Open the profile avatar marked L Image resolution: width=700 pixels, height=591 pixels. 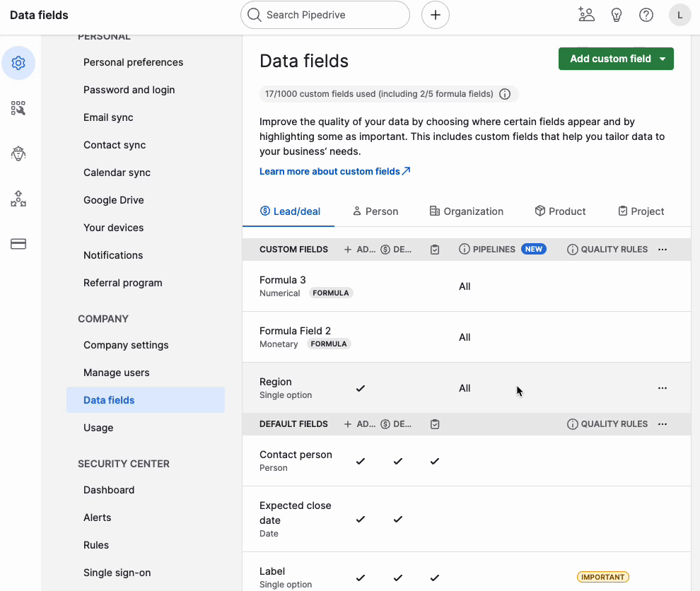point(679,15)
